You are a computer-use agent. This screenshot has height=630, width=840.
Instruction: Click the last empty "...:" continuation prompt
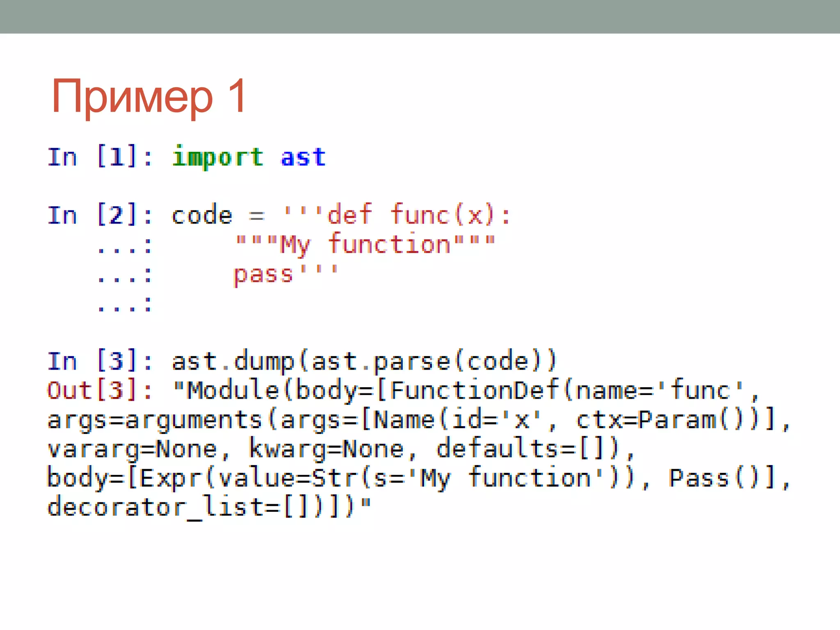click(x=124, y=304)
